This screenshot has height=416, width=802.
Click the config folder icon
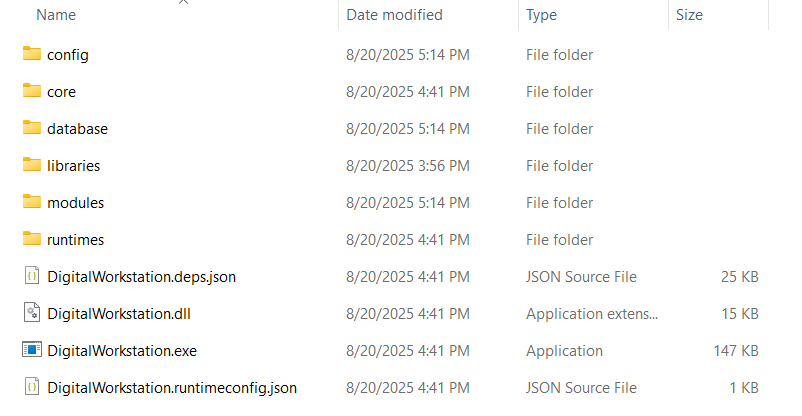(x=31, y=54)
